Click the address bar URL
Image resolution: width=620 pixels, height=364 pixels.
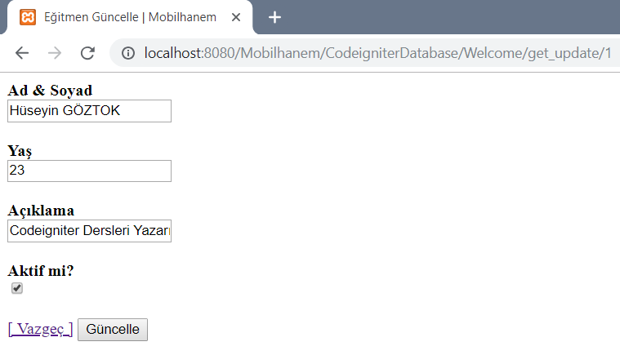click(376, 53)
